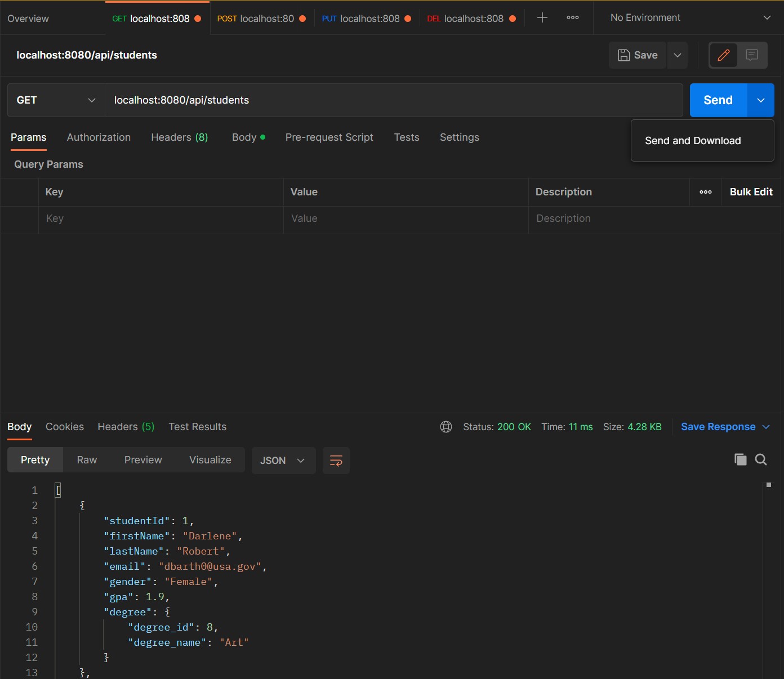Open the request Settings tab

(x=460, y=137)
